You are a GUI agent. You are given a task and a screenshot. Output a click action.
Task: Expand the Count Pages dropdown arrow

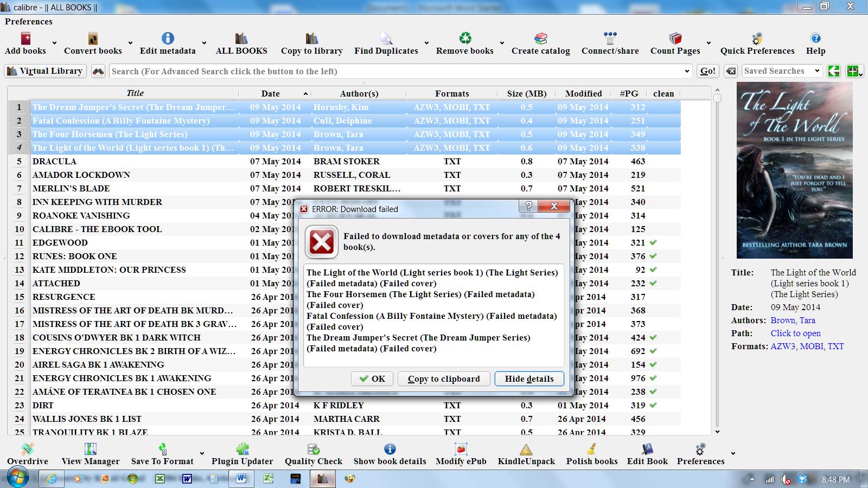click(709, 43)
